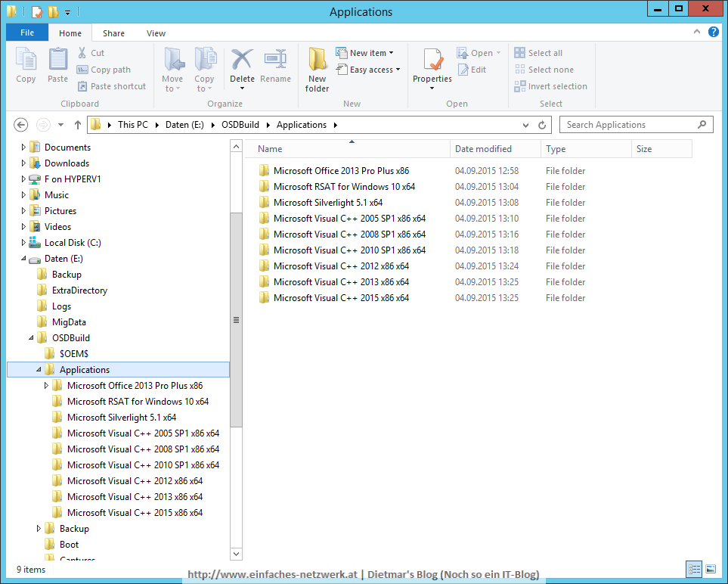
Task: Open Explorer Help question mark
Action: click(713, 32)
